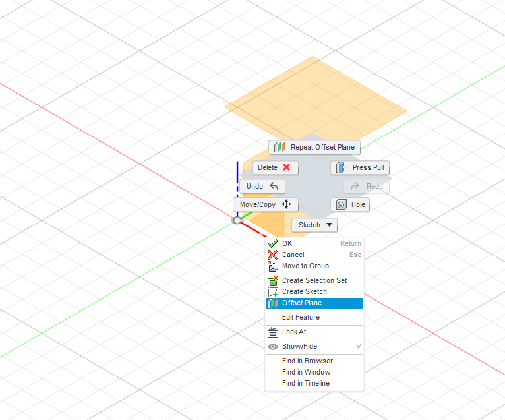
Task: Select the Hole tool icon
Action: (x=342, y=204)
